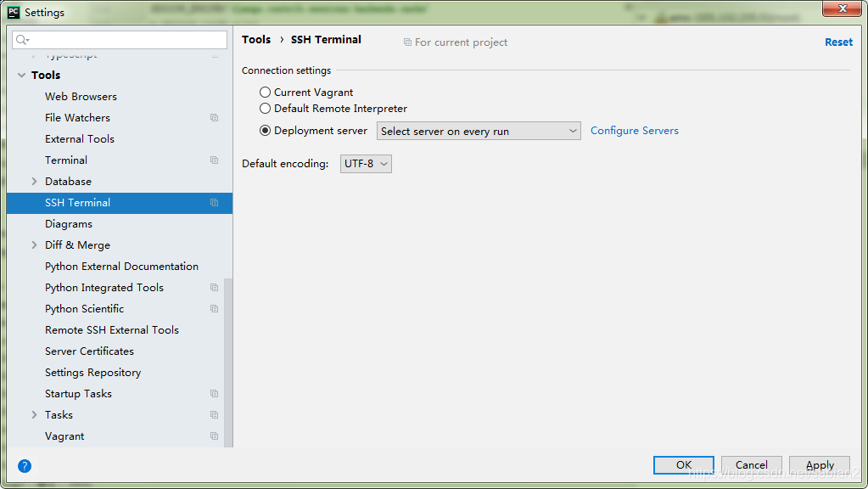
Task: Focus the settings search field
Action: pyautogui.click(x=120, y=40)
